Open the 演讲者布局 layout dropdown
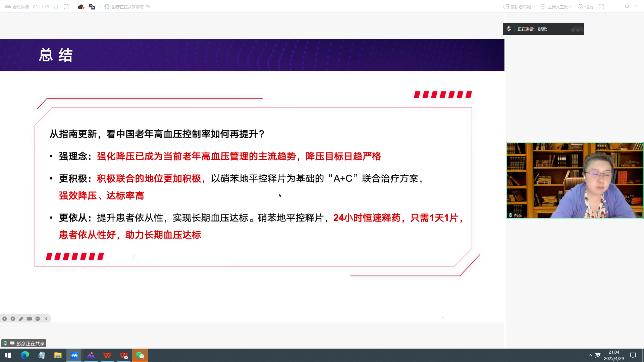The width and height of the screenshot is (644, 362). (519, 7)
